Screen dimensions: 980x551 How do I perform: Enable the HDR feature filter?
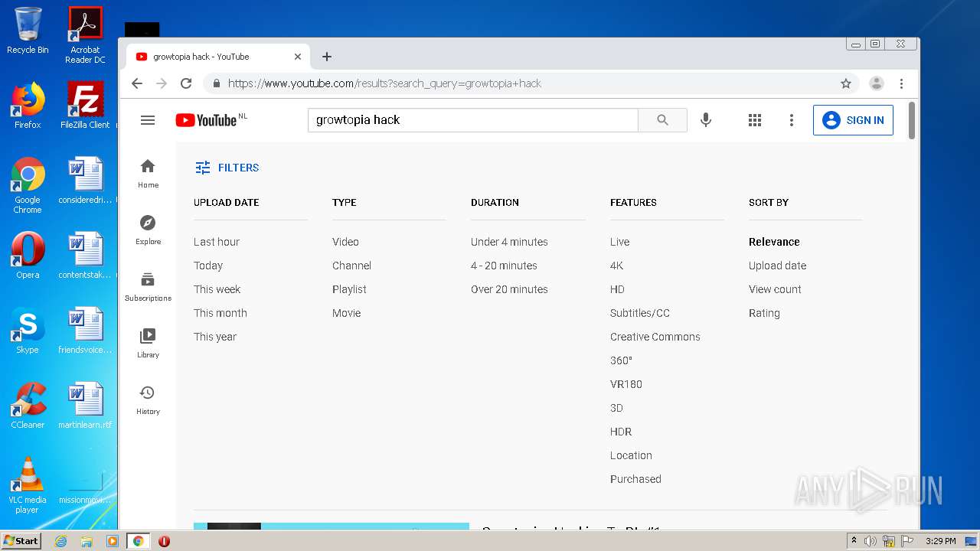(x=621, y=432)
